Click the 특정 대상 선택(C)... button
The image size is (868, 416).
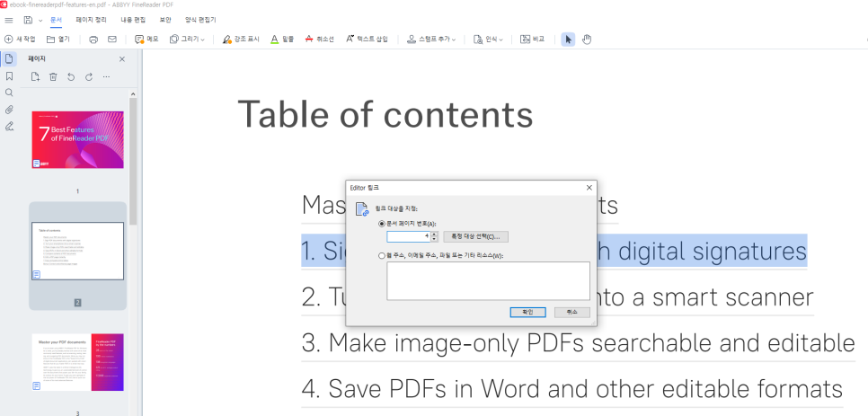[x=476, y=237]
